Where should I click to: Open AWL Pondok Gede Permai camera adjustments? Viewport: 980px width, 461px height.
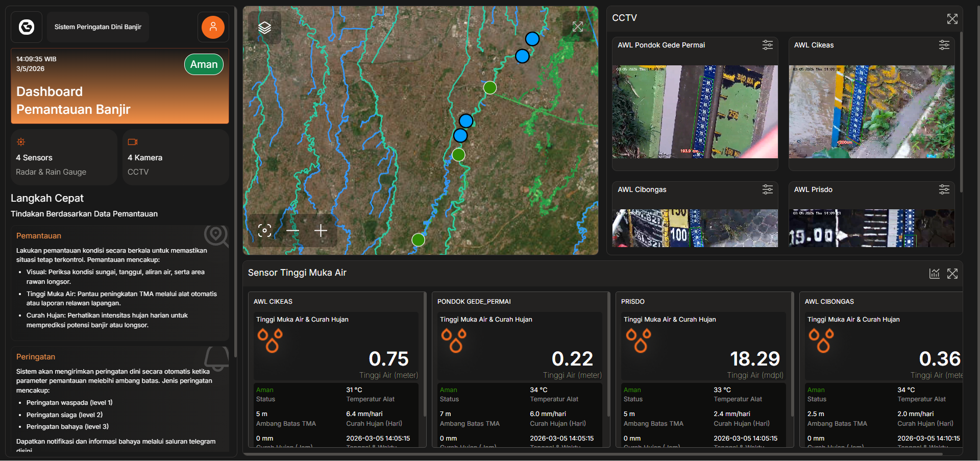[767, 45]
